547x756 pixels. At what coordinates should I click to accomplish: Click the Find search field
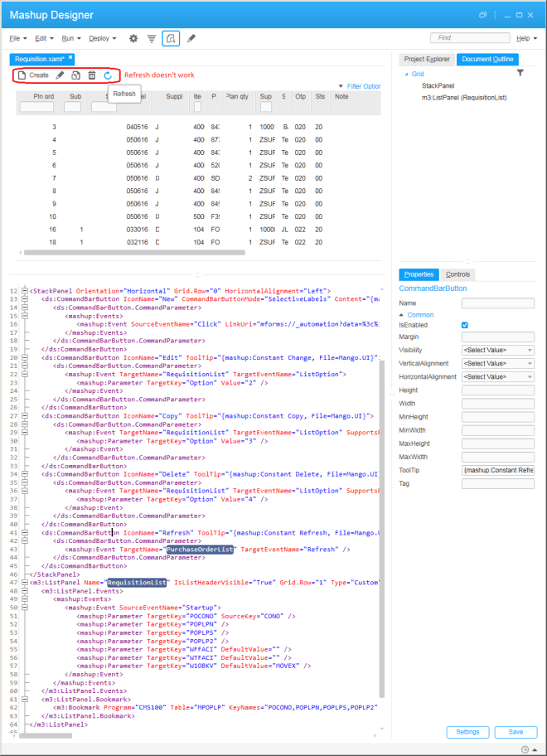(x=470, y=38)
